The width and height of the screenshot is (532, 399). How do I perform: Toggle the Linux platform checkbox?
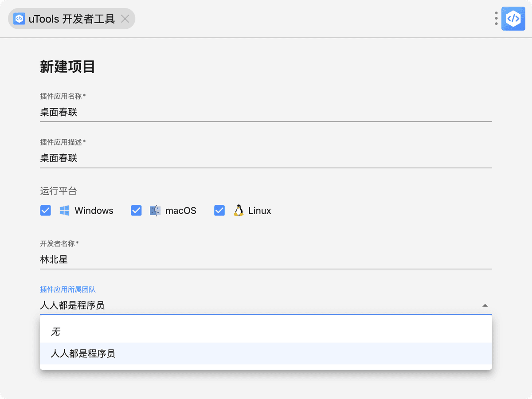[219, 211]
